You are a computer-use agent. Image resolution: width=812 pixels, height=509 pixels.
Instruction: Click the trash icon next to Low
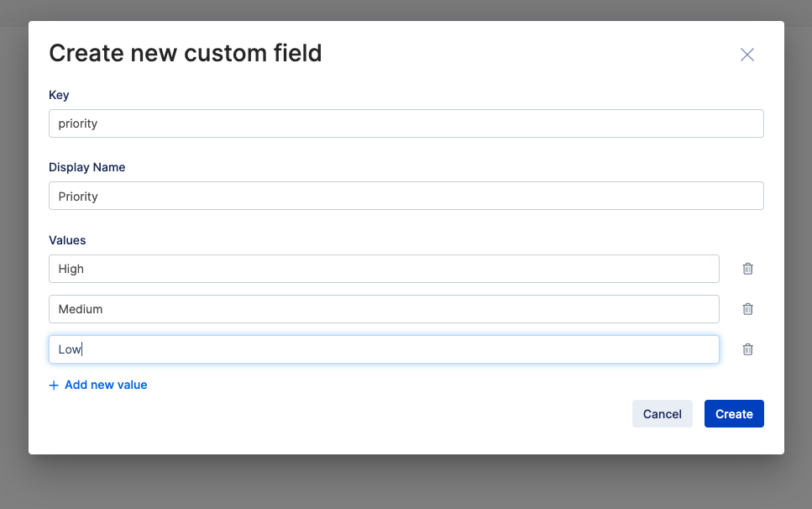coord(747,349)
